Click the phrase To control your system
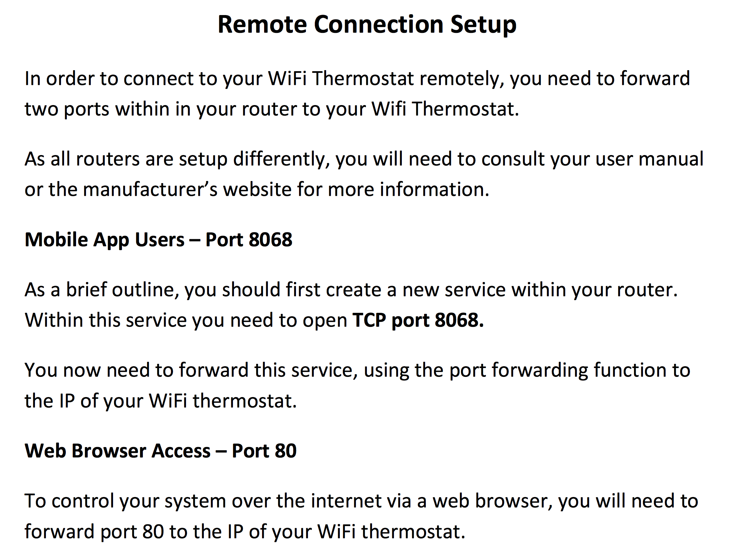 pos(126,501)
